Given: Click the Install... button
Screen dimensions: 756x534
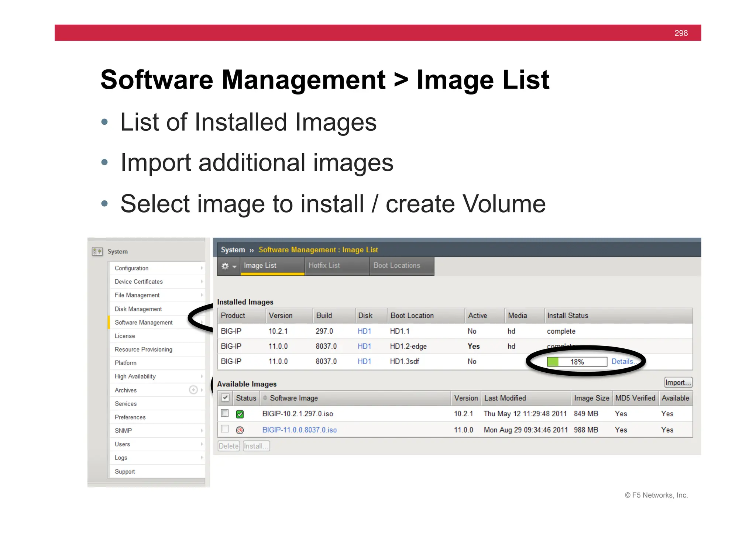Looking at the screenshot, I should click(x=256, y=446).
